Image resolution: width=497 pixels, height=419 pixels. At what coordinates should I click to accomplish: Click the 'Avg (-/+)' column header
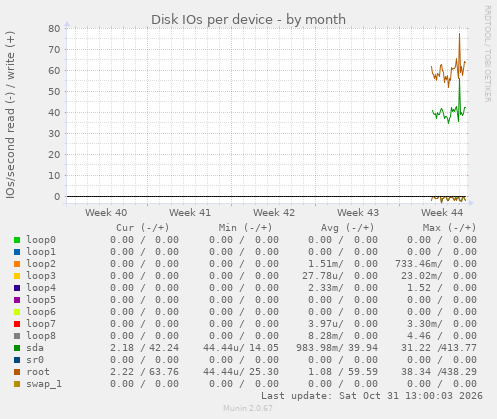pos(348,228)
